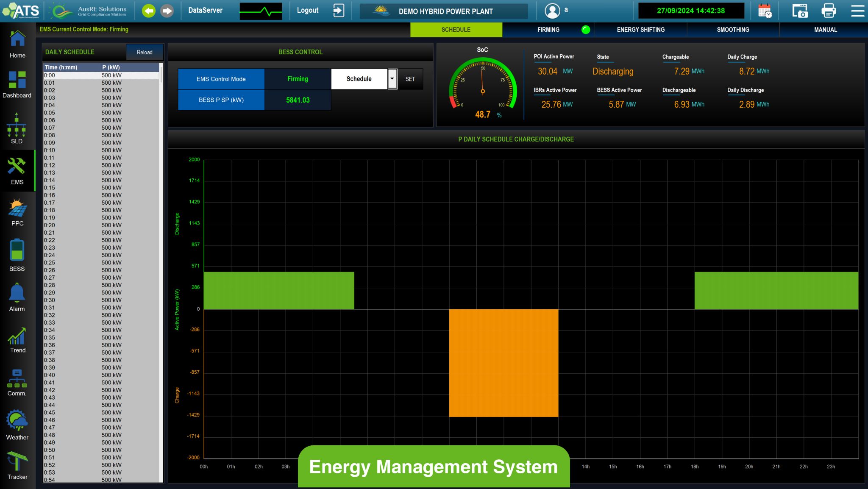The image size is (868, 489).
Task: Open the hamburger menu
Action: [x=857, y=11]
